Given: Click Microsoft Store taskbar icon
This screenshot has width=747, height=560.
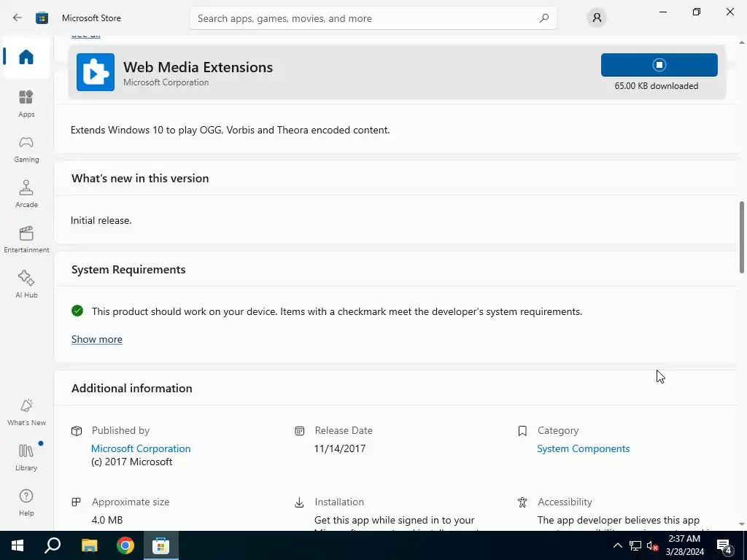Looking at the screenshot, I should (161, 545).
